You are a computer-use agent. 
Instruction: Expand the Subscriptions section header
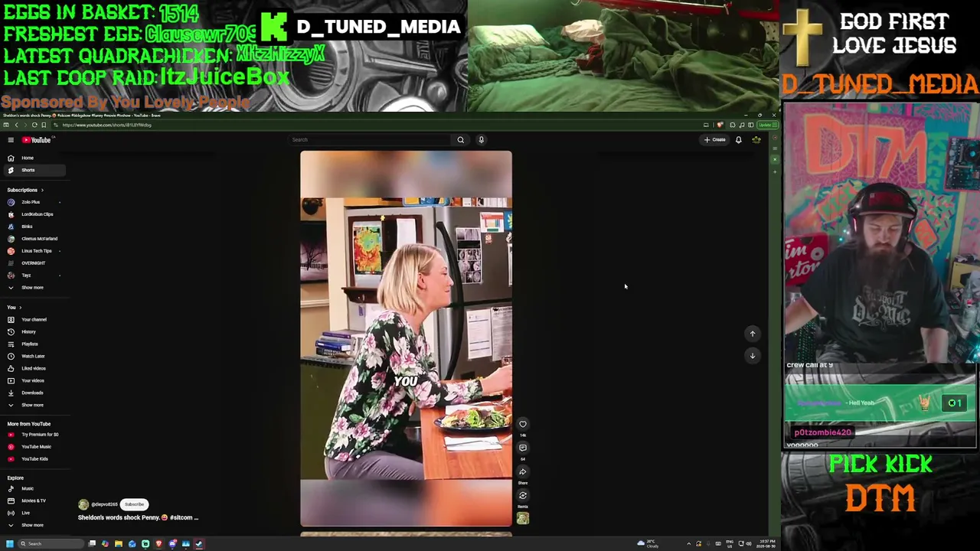(25, 190)
